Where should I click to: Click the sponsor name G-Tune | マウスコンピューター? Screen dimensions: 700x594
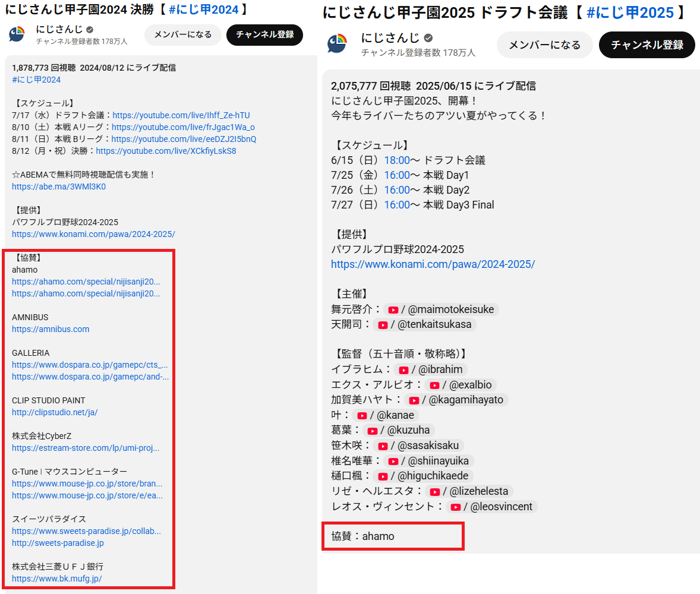(70, 472)
